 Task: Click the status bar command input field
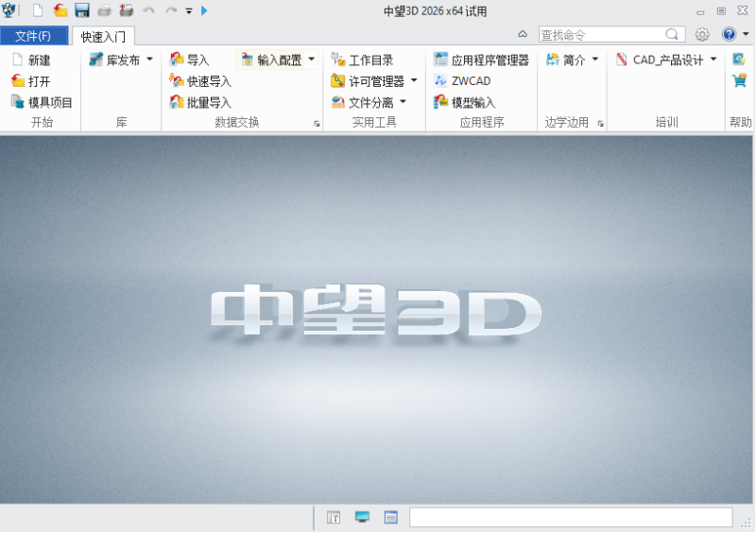[x=571, y=517]
